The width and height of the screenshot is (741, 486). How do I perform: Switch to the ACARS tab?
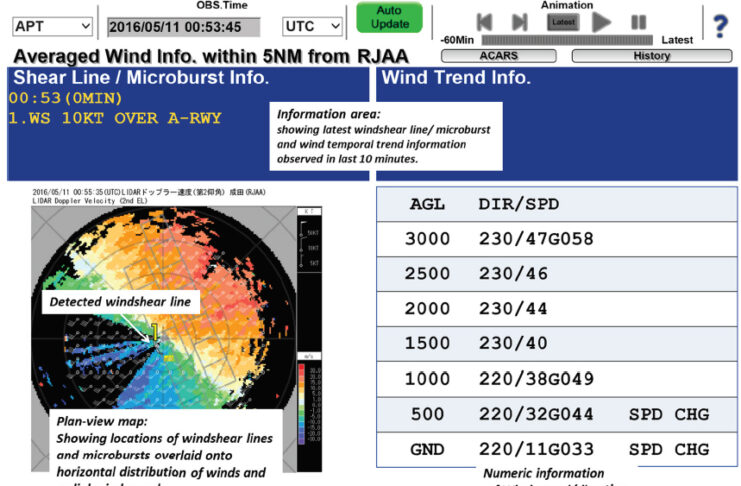click(499, 56)
